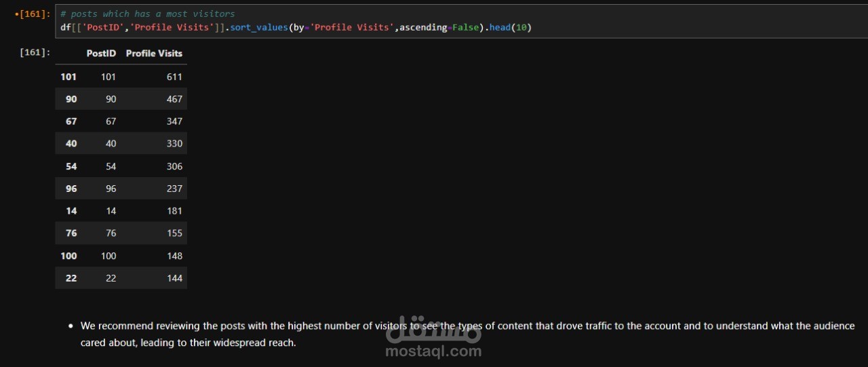Click index label 96 in bold
868x367 pixels.
point(71,189)
